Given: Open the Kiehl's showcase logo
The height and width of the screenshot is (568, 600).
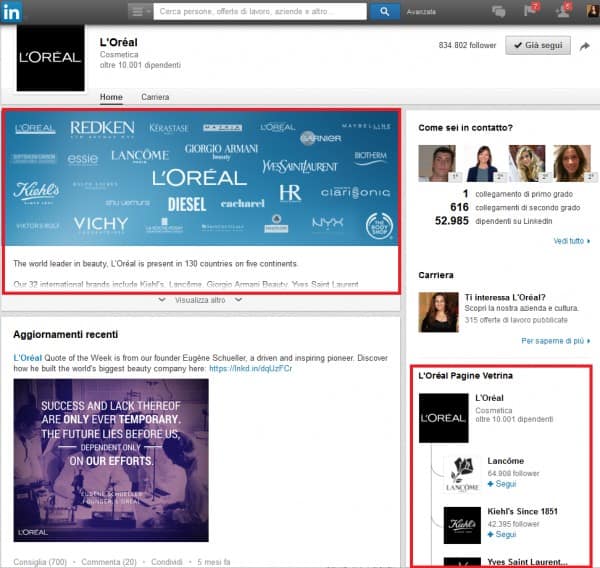Looking at the screenshot, I should 462,525.
